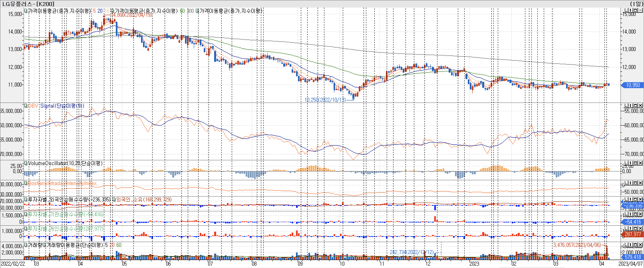The width and height of the screenshot is (644, 268).
Task: Click the 10,950 current price tag
Action: (633, 85)
